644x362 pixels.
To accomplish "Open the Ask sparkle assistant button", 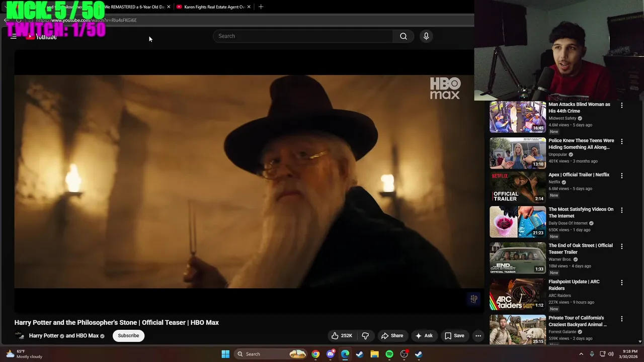I will [x=424, y=336].
